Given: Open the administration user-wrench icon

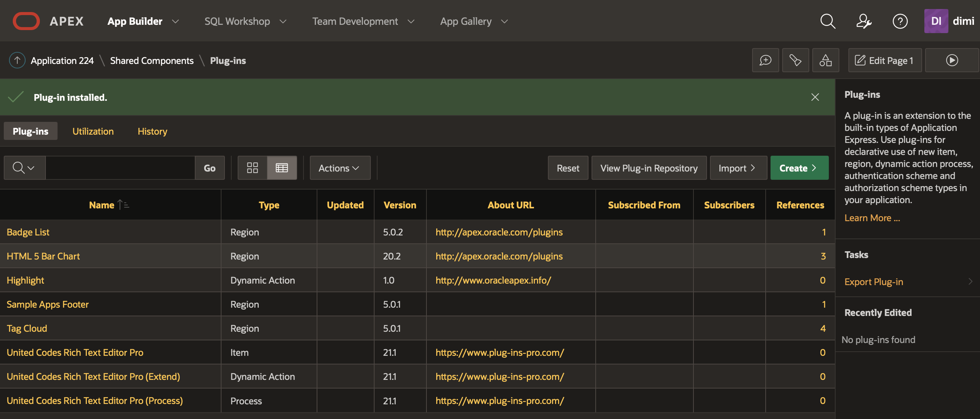Looking at the screenshot, I should [x=863, y=21].
